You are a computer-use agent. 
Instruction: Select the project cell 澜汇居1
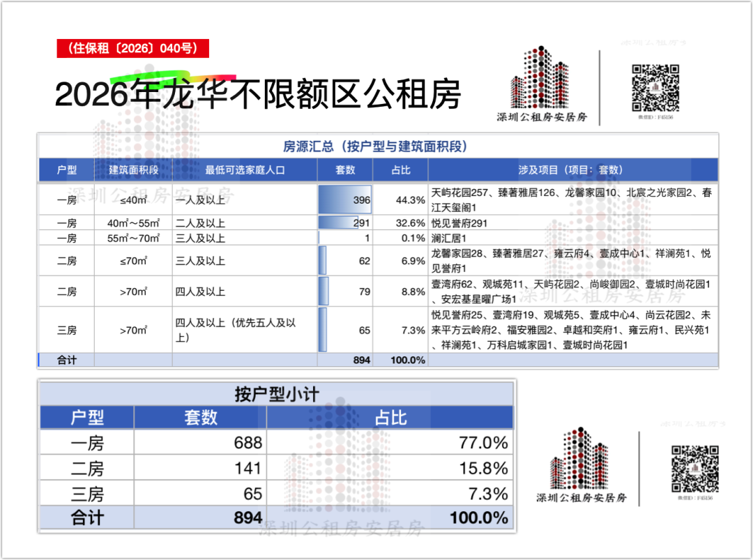tap(573, 239)
